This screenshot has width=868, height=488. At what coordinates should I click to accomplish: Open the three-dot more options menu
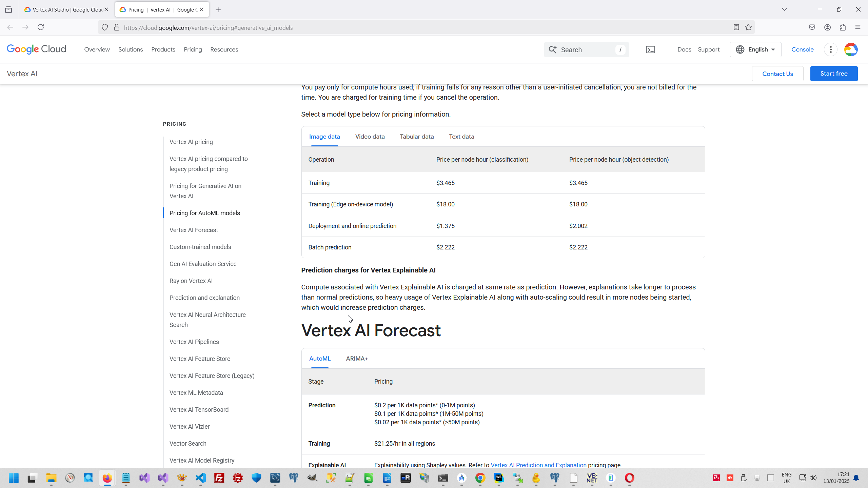pyautogui.click(x=830, y=49)
